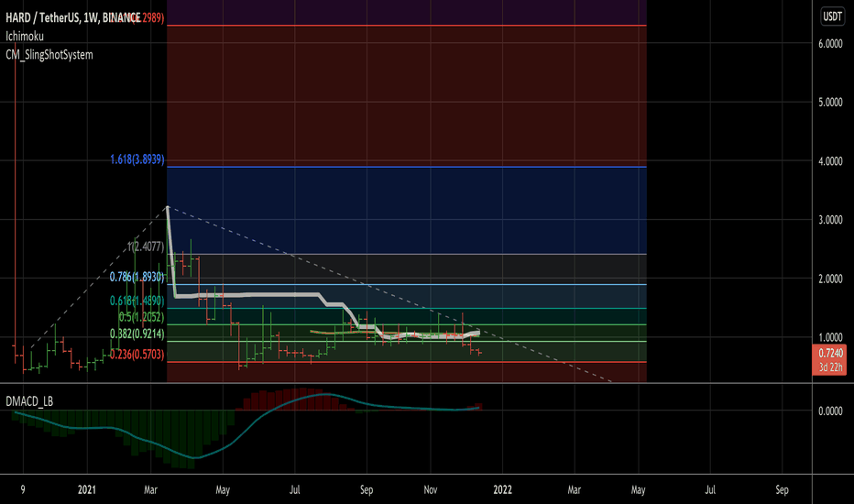
Task: Click the May label after 2022
Action: (x=639, y=490)
